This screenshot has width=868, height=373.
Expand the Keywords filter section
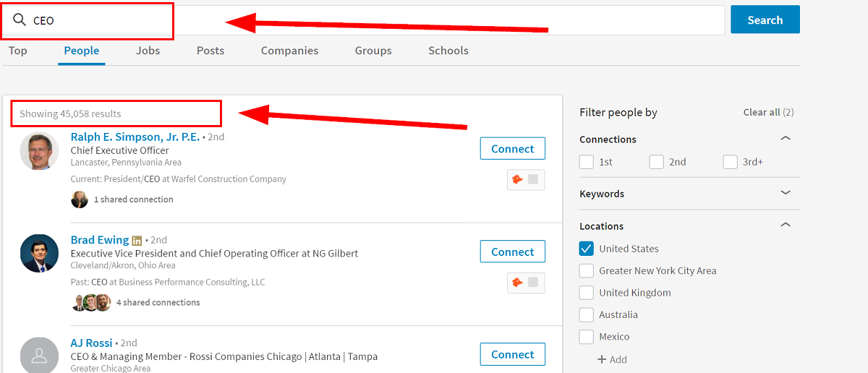click(786, 193)
